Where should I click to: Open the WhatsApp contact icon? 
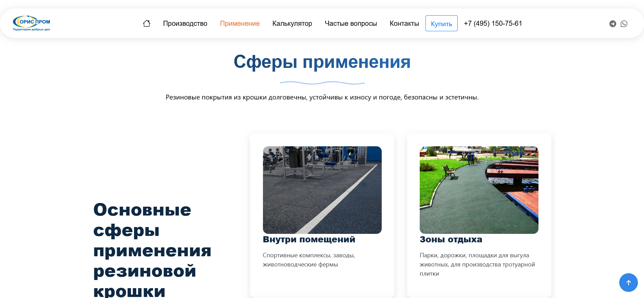pyautogui.click(x=624, y=24)
